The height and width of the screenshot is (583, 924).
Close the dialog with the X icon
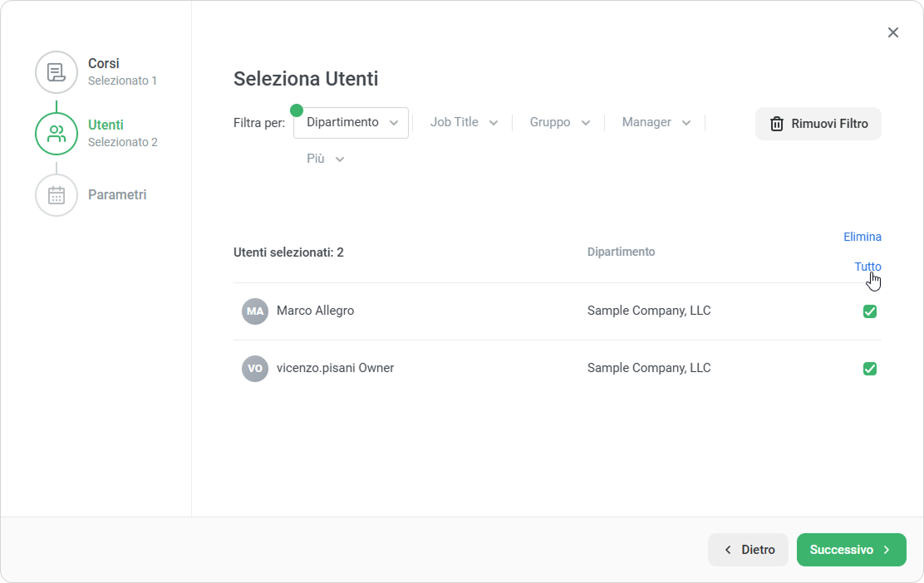(x=893, y=32)
